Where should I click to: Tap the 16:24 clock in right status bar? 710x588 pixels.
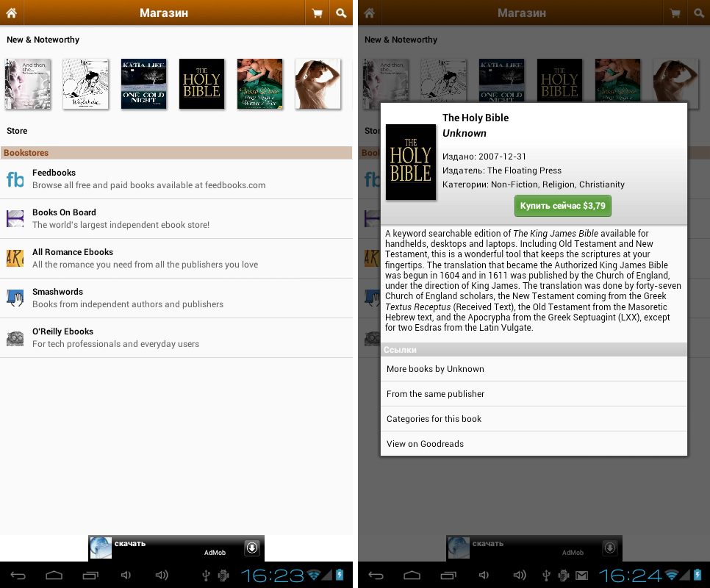(x=631, y=576)
